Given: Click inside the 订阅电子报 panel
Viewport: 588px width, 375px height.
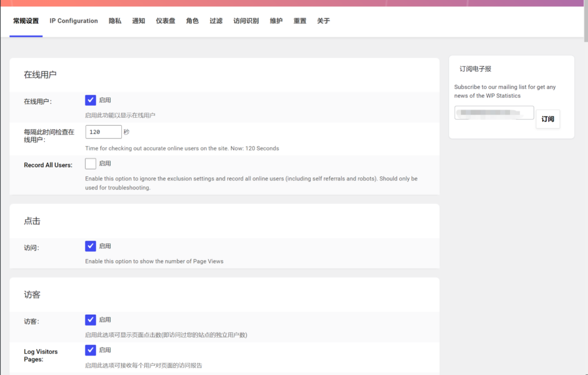Looking at the screenshot, I should pyautogui.click(x=510, y=96).
